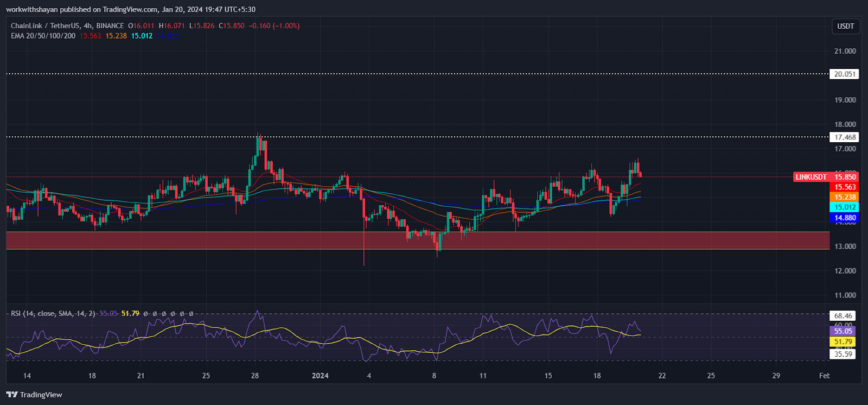Screen dimensions: 868x405
Task: Click the blue 14.880 EMA value label
Action: pyautogui.click(x=845, y=218)
